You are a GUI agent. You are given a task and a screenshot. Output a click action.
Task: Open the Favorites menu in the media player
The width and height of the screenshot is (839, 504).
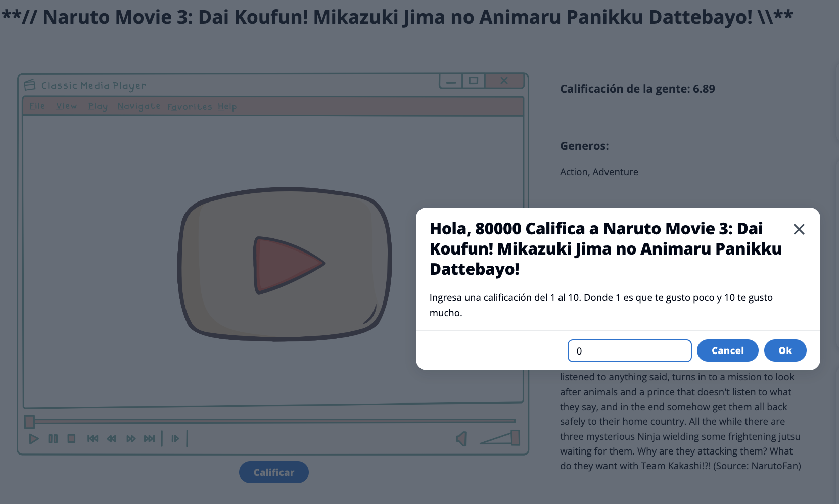(190, 107)
